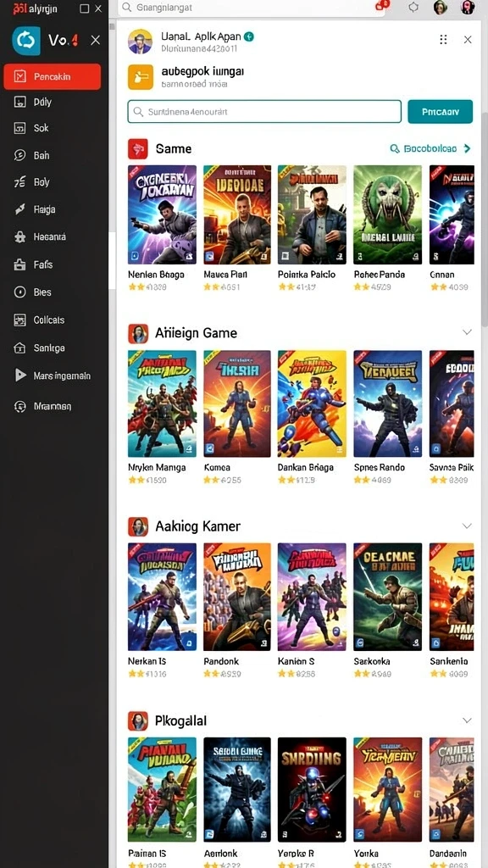Open the Kanian S game thumbnail
This screenshot has width=488, height=868.
(312, 597)
